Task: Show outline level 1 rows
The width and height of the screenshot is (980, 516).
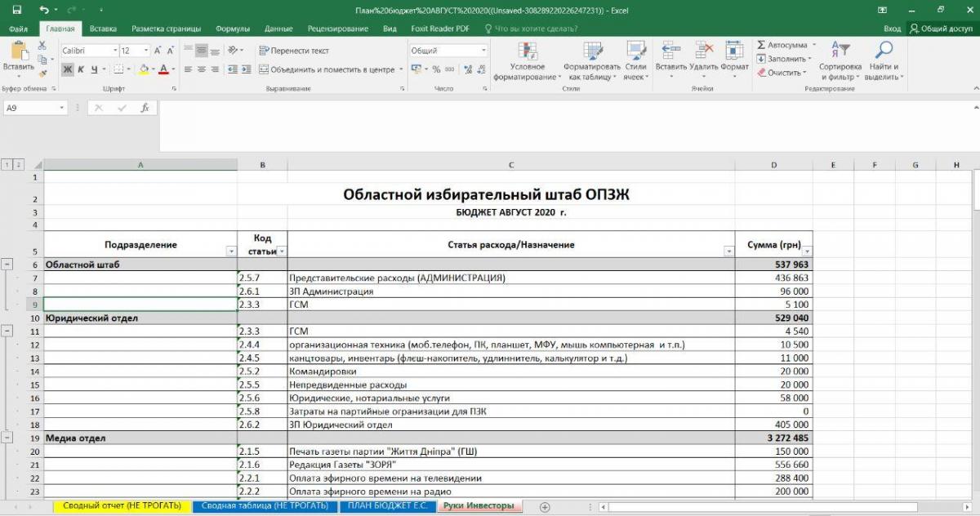Action: click(7, 165)
